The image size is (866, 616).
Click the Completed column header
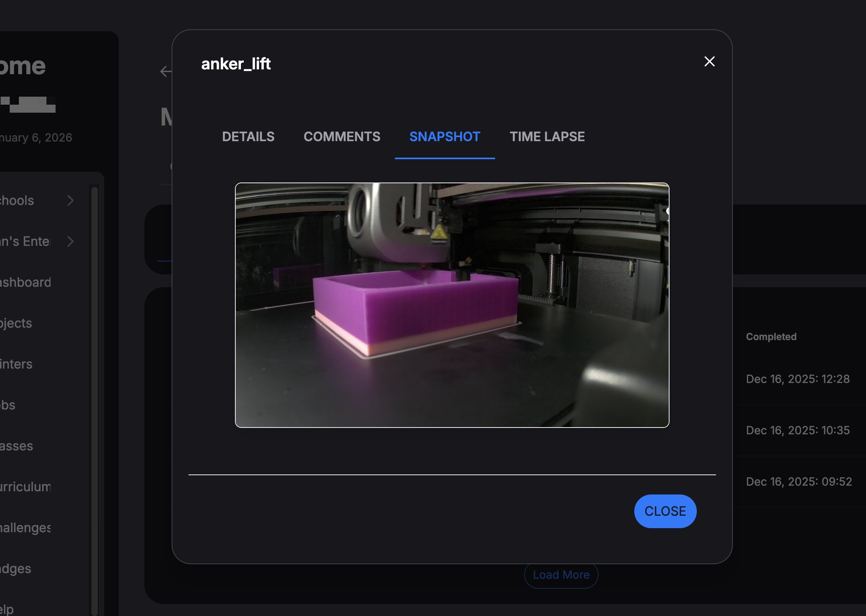pyautogui.click(x=771, y=337)
